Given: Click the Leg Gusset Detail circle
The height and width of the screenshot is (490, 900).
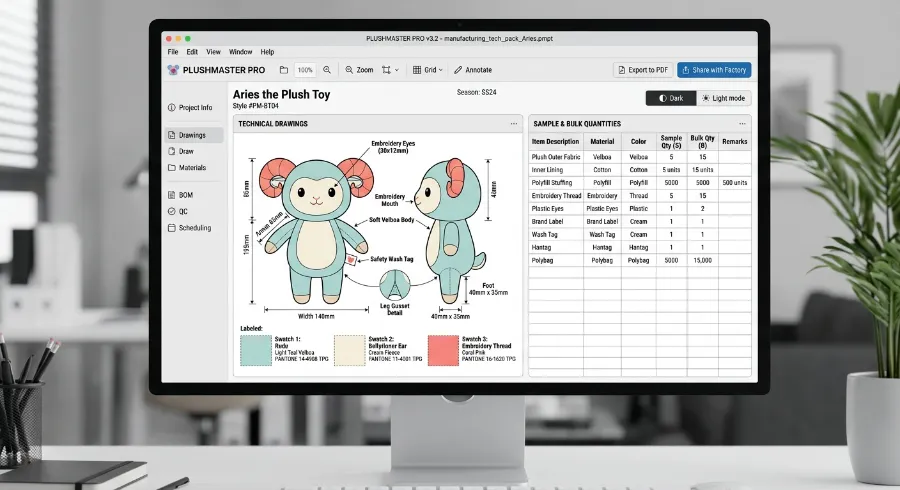Looking at the screenshot, I should coord(395,285).
